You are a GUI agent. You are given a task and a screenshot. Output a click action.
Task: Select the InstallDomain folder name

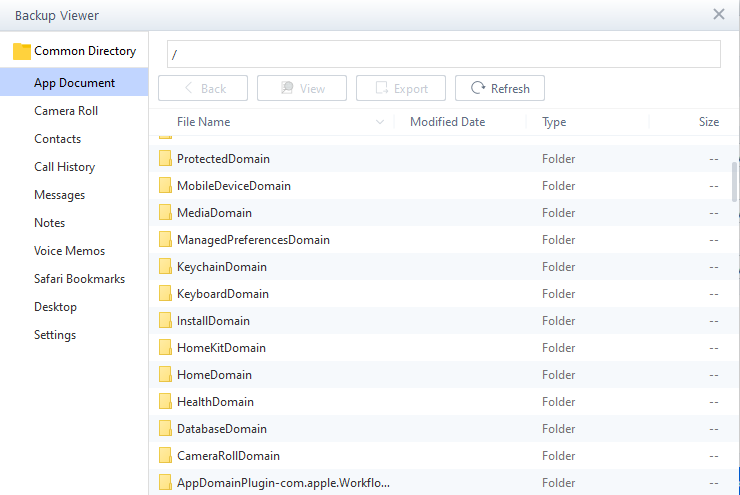[x=213, y=320]
